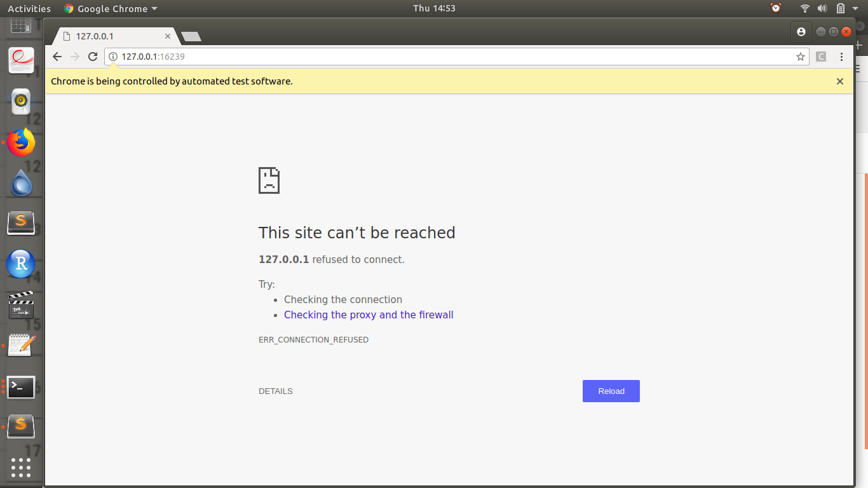Open the Chrome profile avatar button
868x488 pixels.
click(801, 32)
